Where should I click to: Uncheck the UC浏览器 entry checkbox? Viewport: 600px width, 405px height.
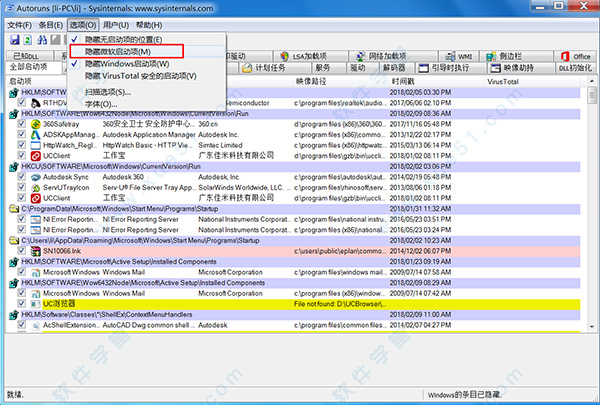click(x=22, y=304)
